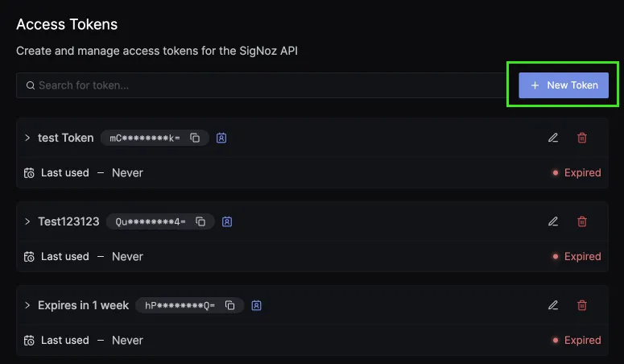Image resolution: width=624 pixels, height=364 pixels.
Task: Delete the test Token
Action: tap(582, 138)
